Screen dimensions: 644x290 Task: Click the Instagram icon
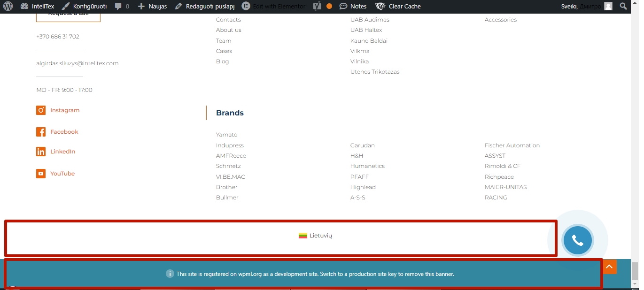point(41,110)
